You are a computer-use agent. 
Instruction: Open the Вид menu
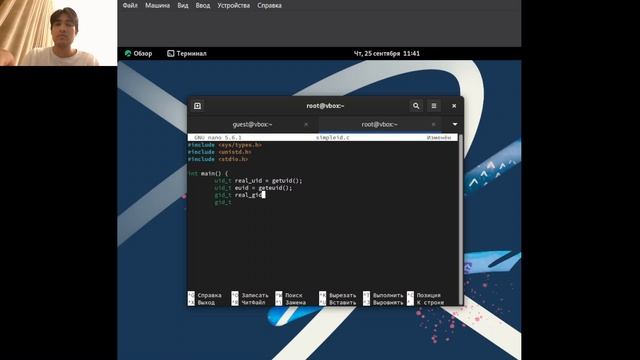183,6
